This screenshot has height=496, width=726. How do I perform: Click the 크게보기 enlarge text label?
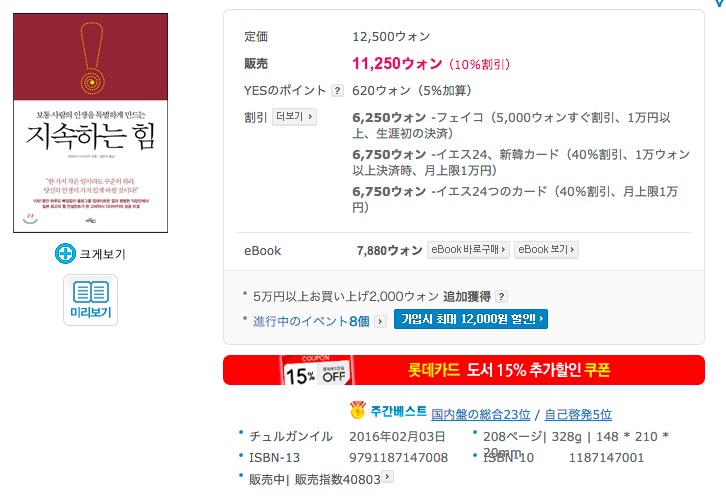pos(102,254)
